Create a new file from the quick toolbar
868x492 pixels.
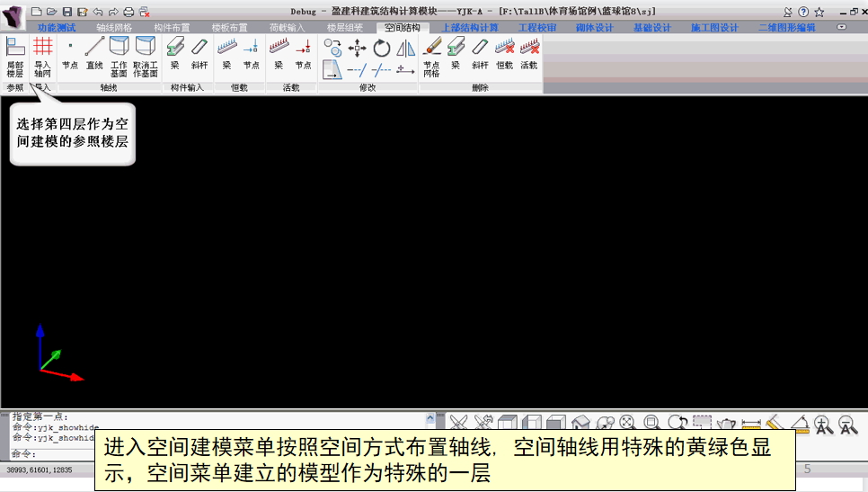(37, 12)
